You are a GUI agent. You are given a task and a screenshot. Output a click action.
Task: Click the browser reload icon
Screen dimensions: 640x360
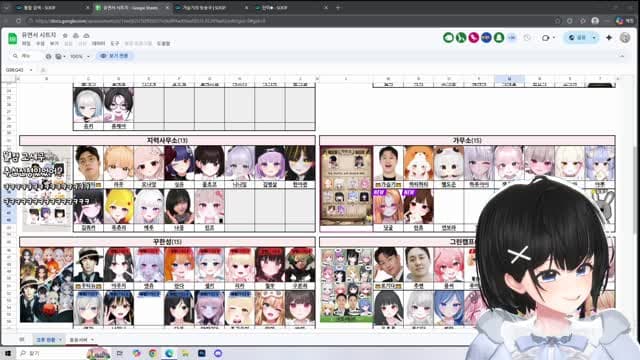(18, 21)
